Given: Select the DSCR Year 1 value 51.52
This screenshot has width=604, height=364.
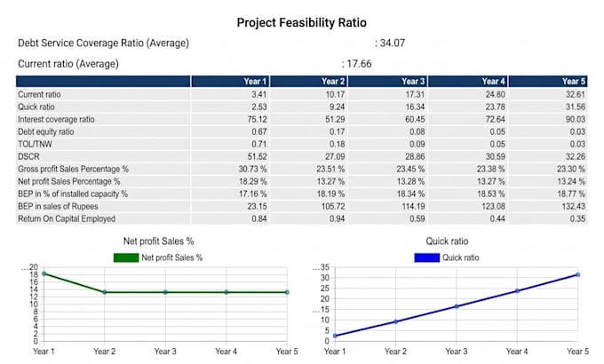Looking at the screenshot, I should coord(257,157).
